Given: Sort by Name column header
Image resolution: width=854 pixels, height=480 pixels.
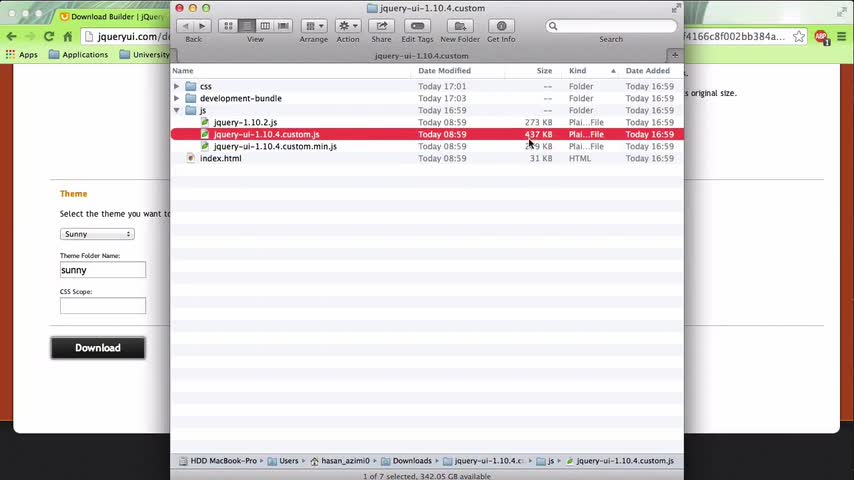Looking at the screenshot, I should click(182, 71).
